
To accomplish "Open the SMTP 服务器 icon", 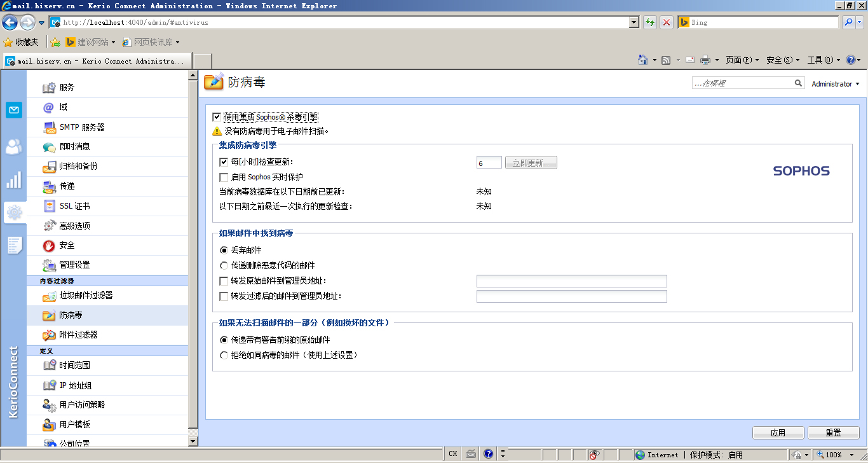I will (49, 127).
